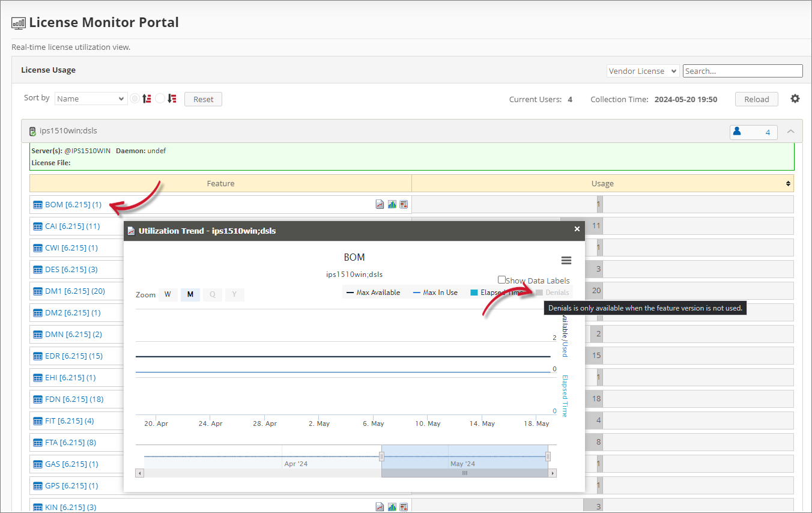The height and width of the screenshot is (513, 812).
Task: Open the BOM row bar chart icon
Action: 392,204
